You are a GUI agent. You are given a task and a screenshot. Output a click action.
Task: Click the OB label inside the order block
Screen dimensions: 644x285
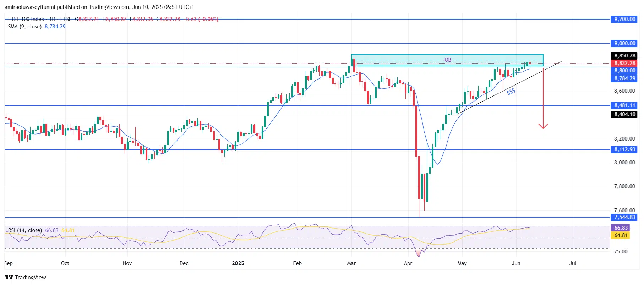(x=447, y=60)
